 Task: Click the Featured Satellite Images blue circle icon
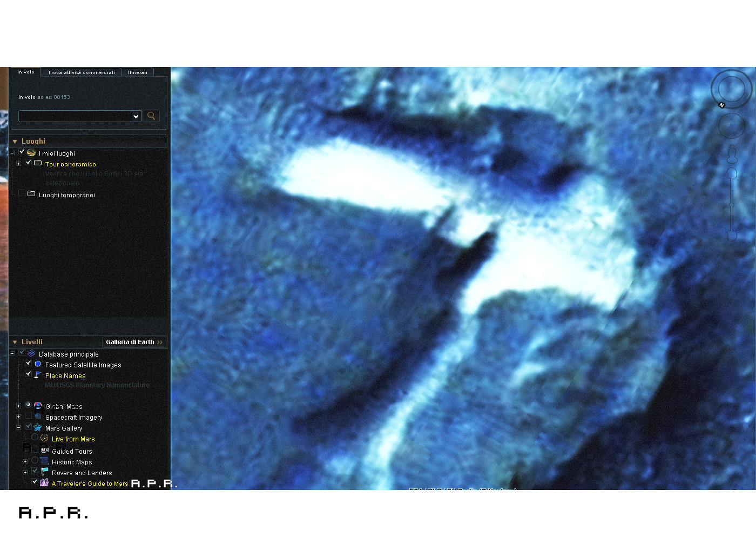pyautogui.click(x=38, y=364)
